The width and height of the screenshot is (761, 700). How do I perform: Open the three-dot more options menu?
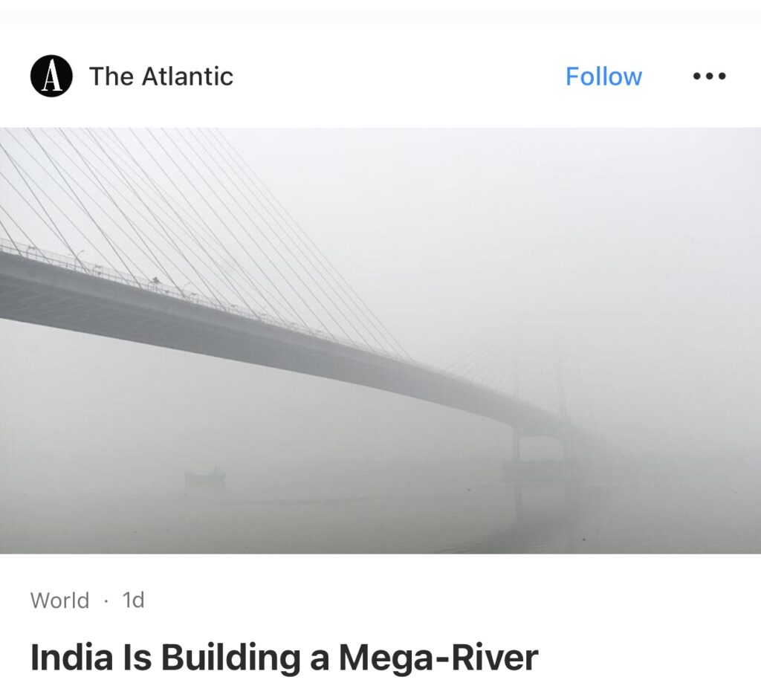(709, 77)
